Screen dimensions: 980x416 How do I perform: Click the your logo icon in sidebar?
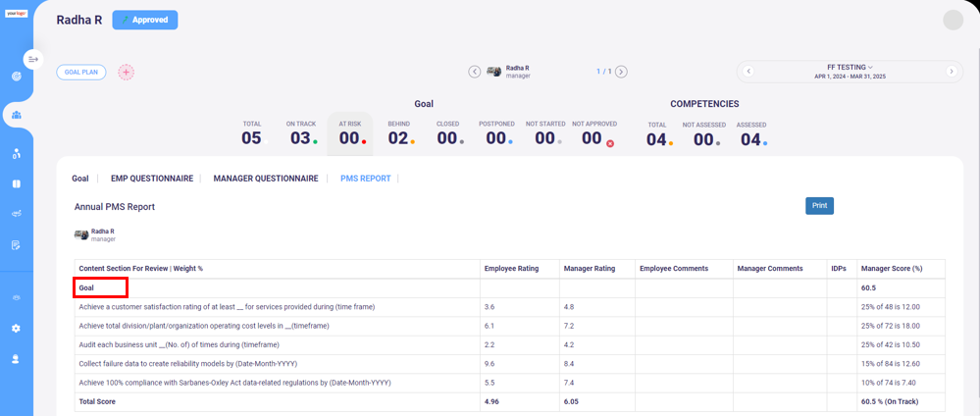tap(17, 13)
